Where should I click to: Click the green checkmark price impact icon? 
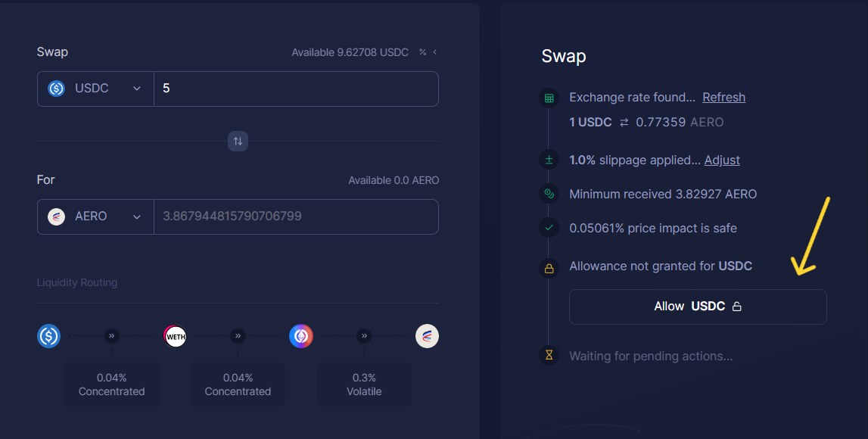point(549,228)
